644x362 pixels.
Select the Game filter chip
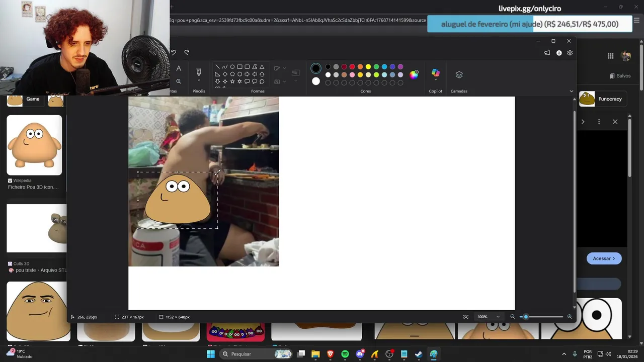(x=26, y=99)
